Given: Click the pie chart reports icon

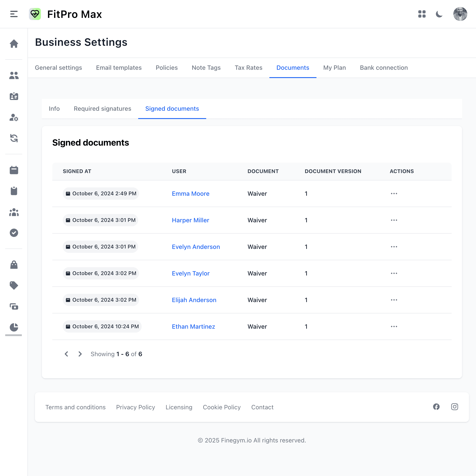Looking at the screenshot, I should [14, 327].
